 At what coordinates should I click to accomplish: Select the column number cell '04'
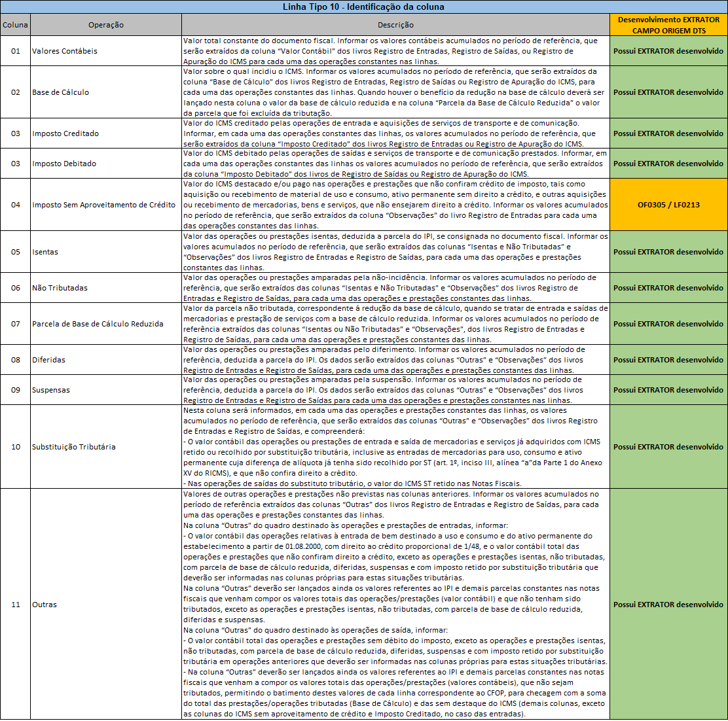coord(15,205)
